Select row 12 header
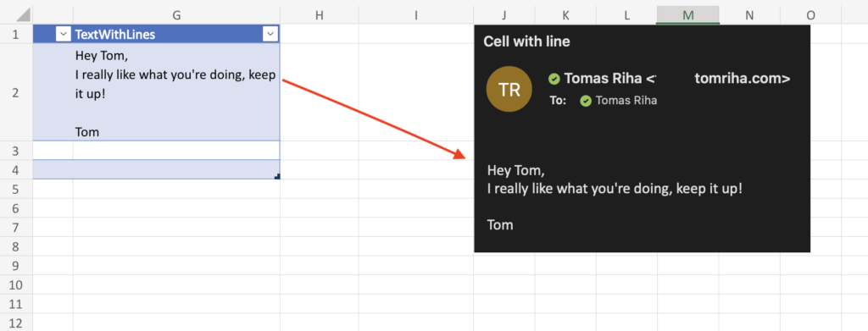Screen dimensions: 868x331 point(15,323)
